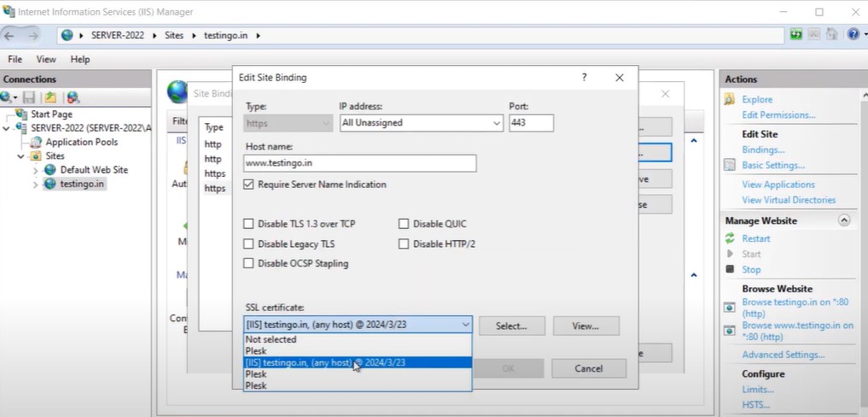Open the Help question mark icon
Image resolution: width=868 pixels, height=417 pixels.
pyautogui.click(x=853, y=34)
